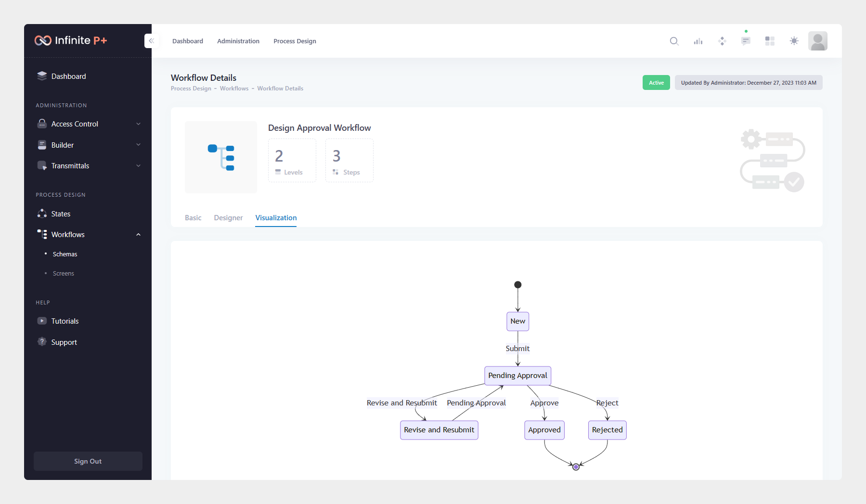Open the user avatar menu
This screenshot has width=866, height=504.
(x=818, y=41)
